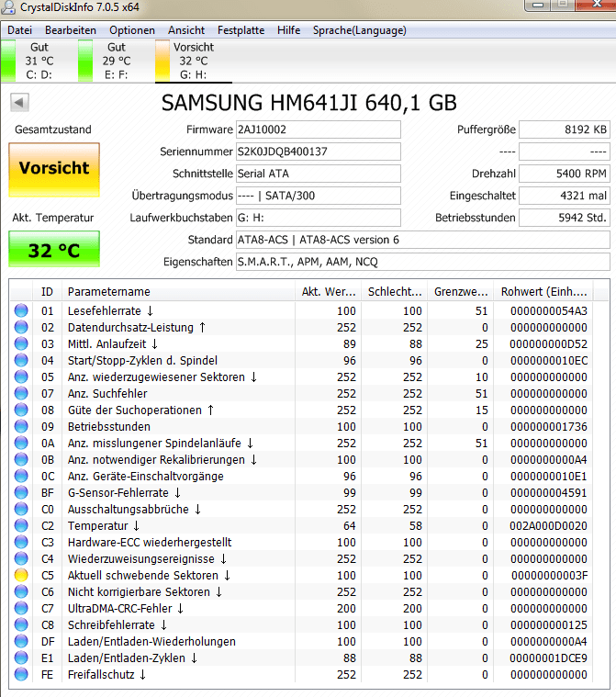616x697 pixels.
Task: Click status icon of Laden/Entladen-Wiederholungen row
Action: [x=21, y=641]
